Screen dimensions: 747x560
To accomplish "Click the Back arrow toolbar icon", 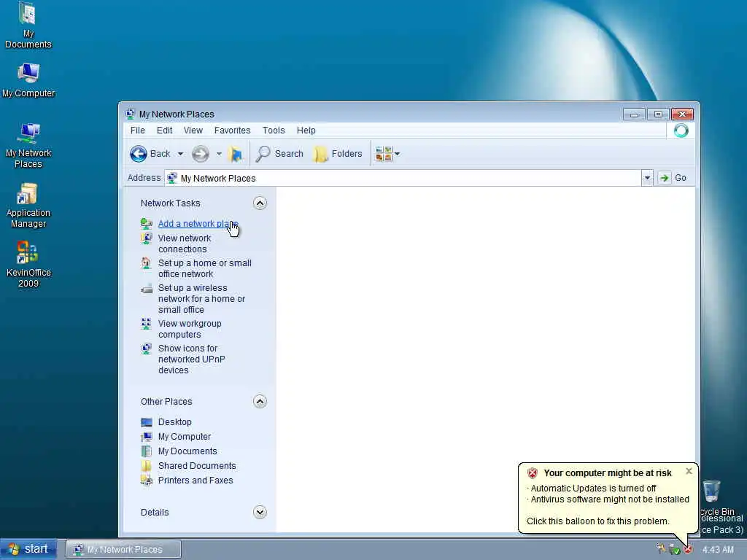I will (139, 154).
